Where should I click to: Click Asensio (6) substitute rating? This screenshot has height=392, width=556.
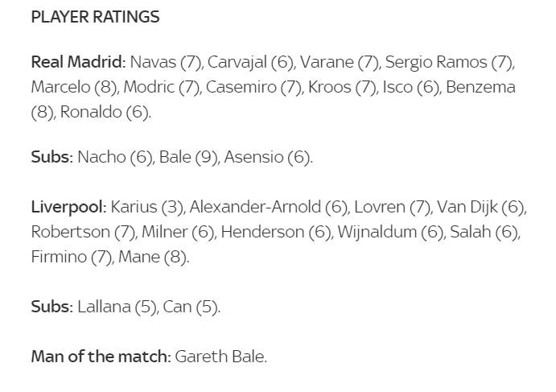tap(267, 157)
